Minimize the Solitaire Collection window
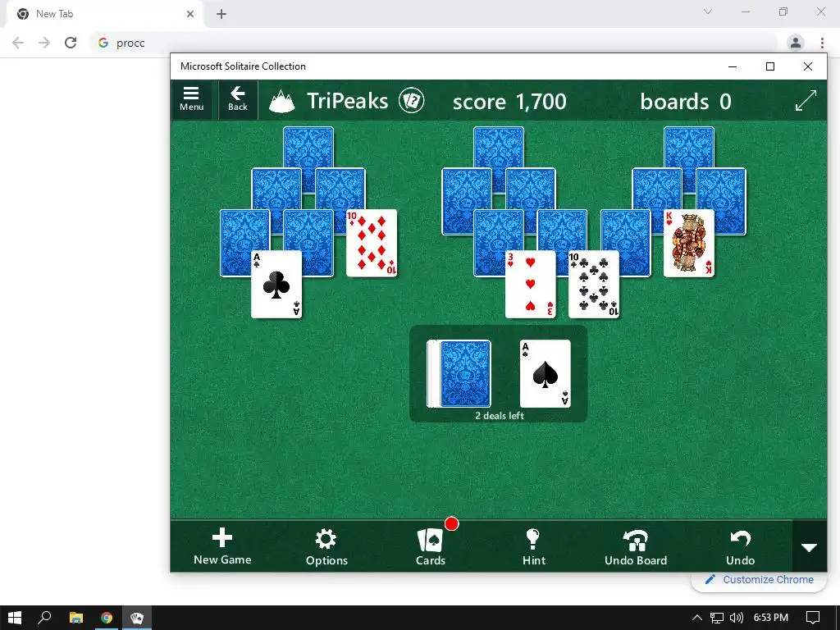 point(733,66)
